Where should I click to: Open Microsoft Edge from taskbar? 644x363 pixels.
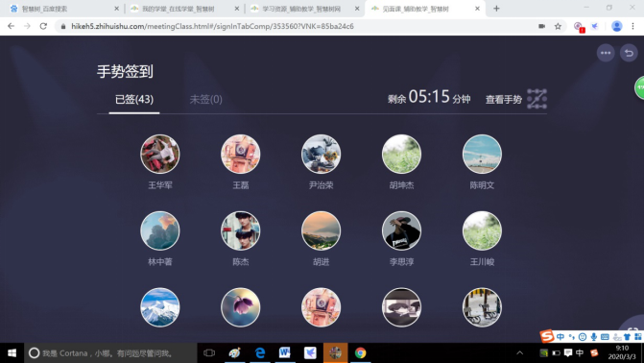click(x=260, y=353)
